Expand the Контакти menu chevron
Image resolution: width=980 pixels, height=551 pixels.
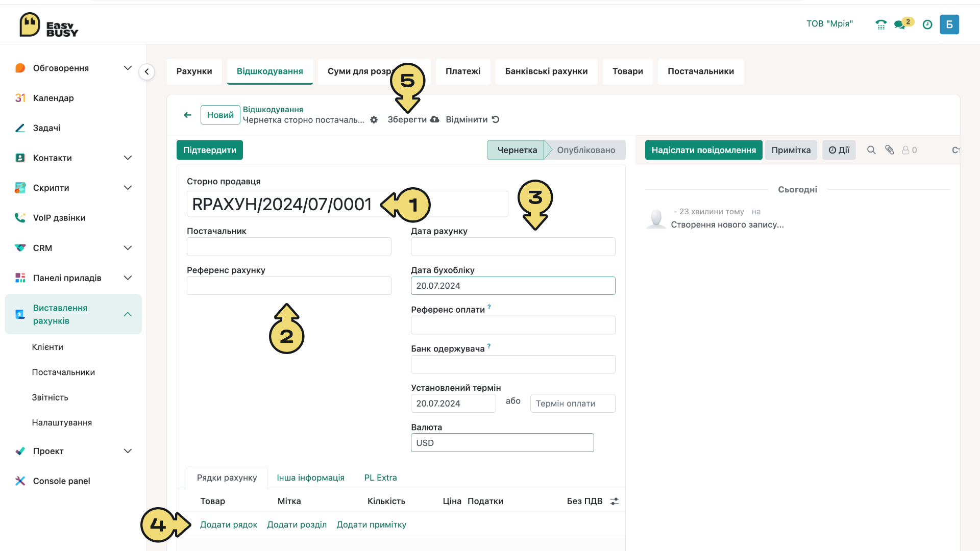(x=128, y=158)
